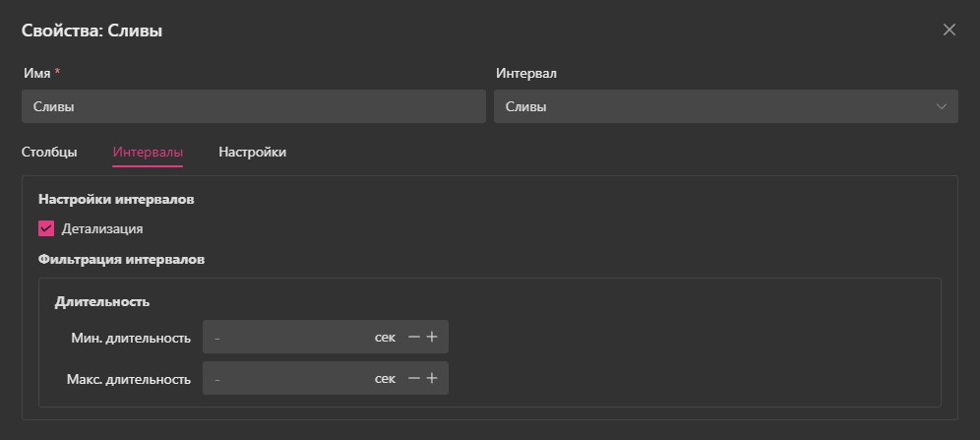Focus the Макс. длительность input field
The width and height of the screenshot is (980, 440).
(285, 378)
